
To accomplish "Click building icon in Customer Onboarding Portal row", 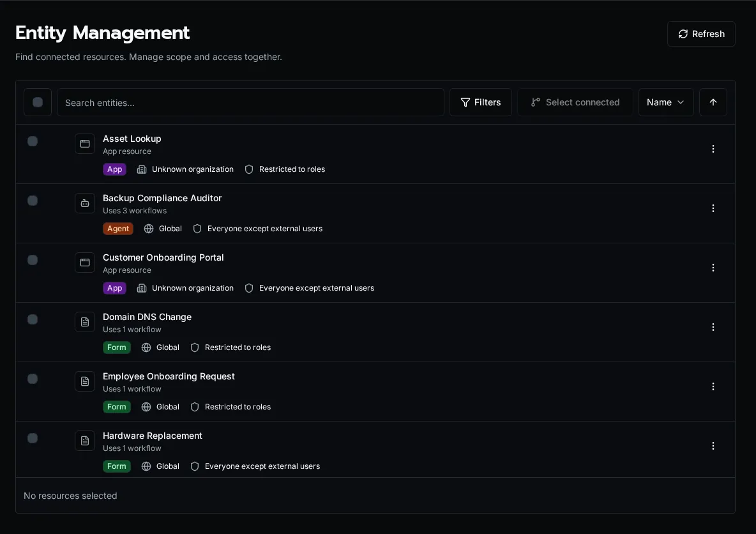I will coord(142,288).
